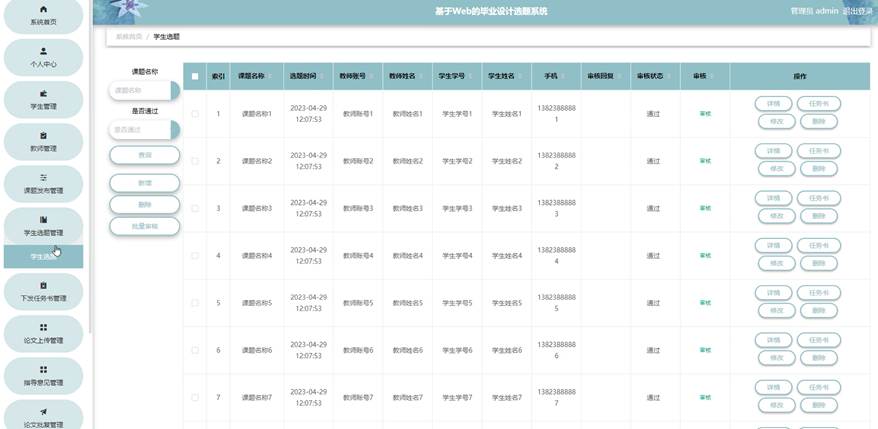This screenshot has width=878, height=429.
Task: Sort table by 教师账号 column header
Action: coord(358,76)
